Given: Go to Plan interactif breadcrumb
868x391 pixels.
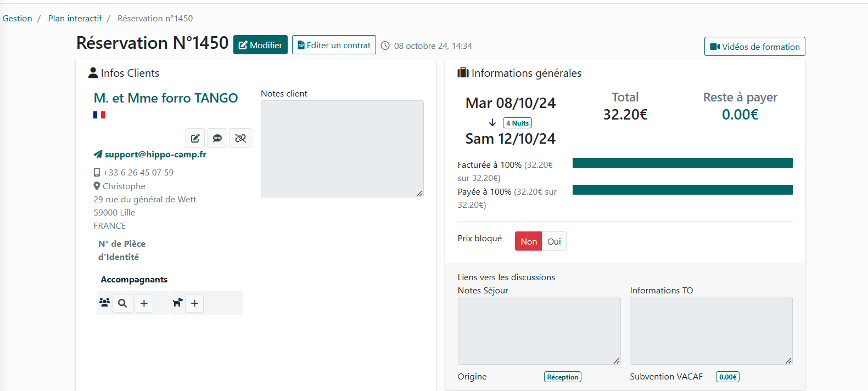Looking at the screenshot, I should (75, 19).
